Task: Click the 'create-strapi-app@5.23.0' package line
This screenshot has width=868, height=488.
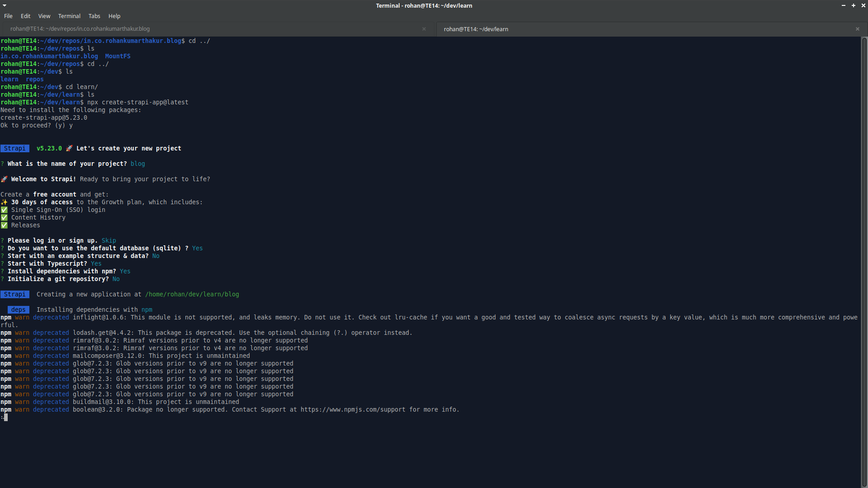Action: pyautogui.click(x=44, y=117)
